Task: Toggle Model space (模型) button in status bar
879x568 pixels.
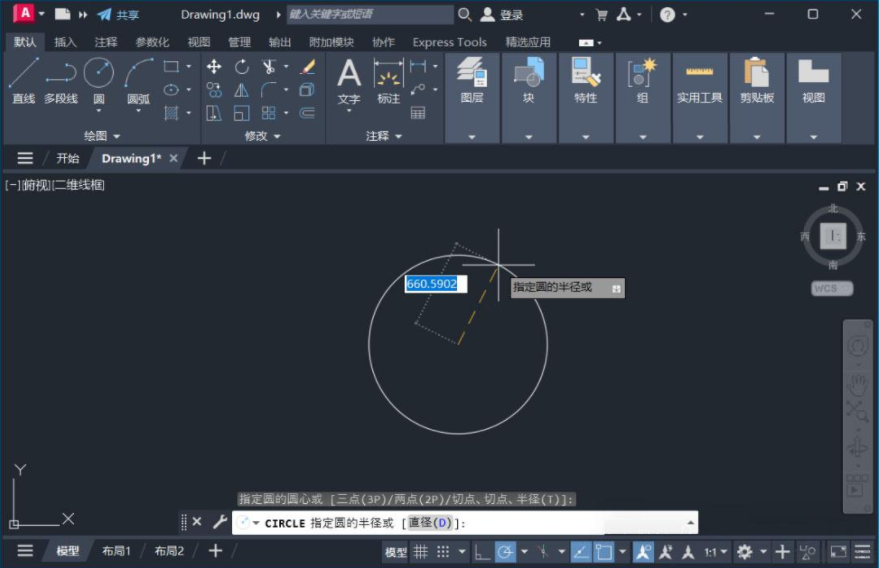Action: (396, 552)
